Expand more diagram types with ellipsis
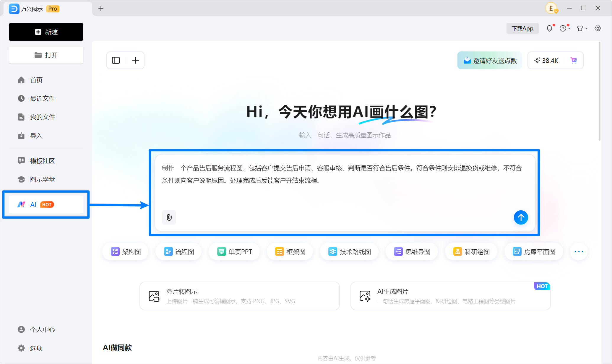The height and width of the screenshot is (364, 612). click(579, 252)
